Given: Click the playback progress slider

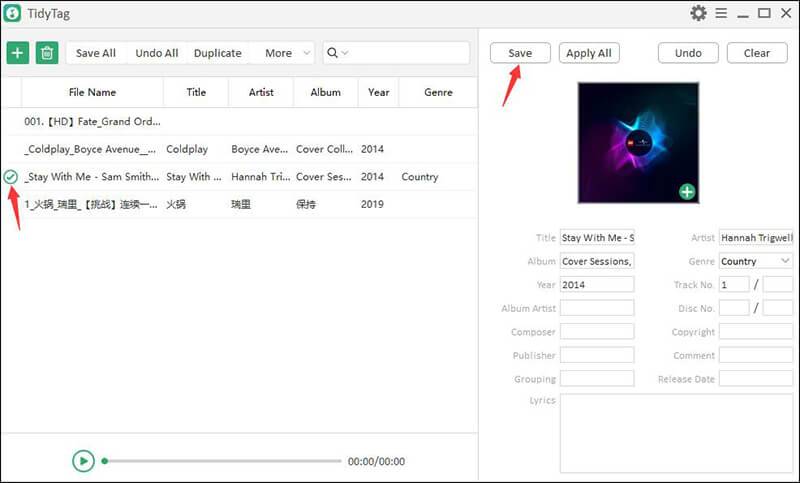Looking at the screenshot, I should pyautogui.click(x=222, y=461).
